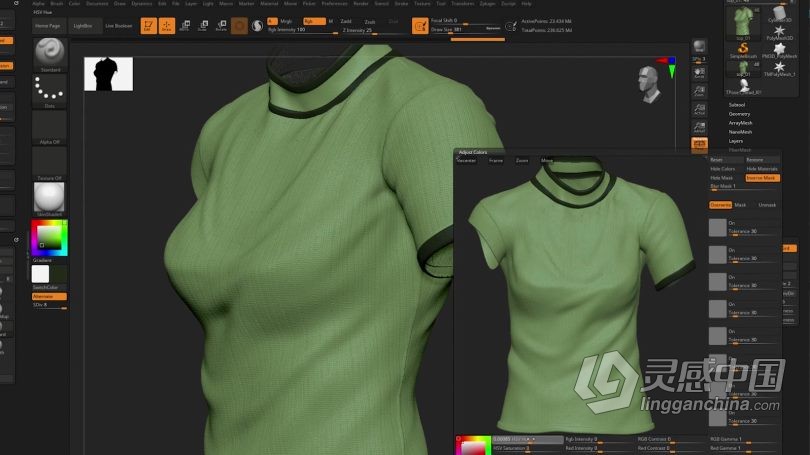Click the orange brush picker icon near Focal Shift
Image resolution: width=810 pixels, height=455 pixels.
point(420,25)
